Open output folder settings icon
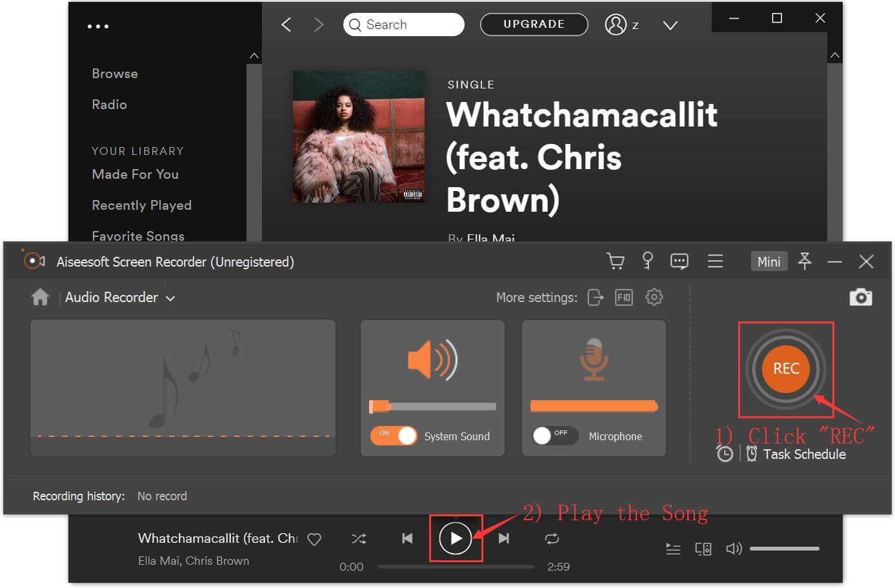Screen dimensions: 895x588 click(x=595, y=298)
